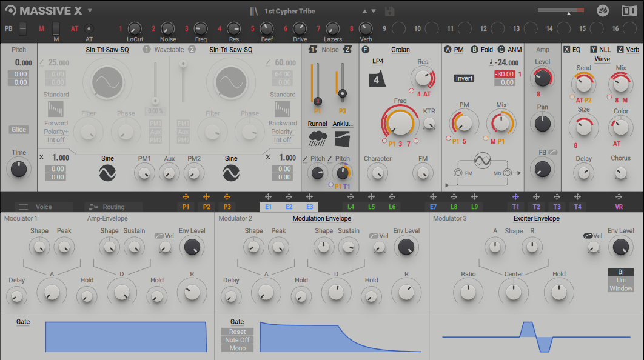Grab the E7 modulation assign arrows

click(433, 196)
